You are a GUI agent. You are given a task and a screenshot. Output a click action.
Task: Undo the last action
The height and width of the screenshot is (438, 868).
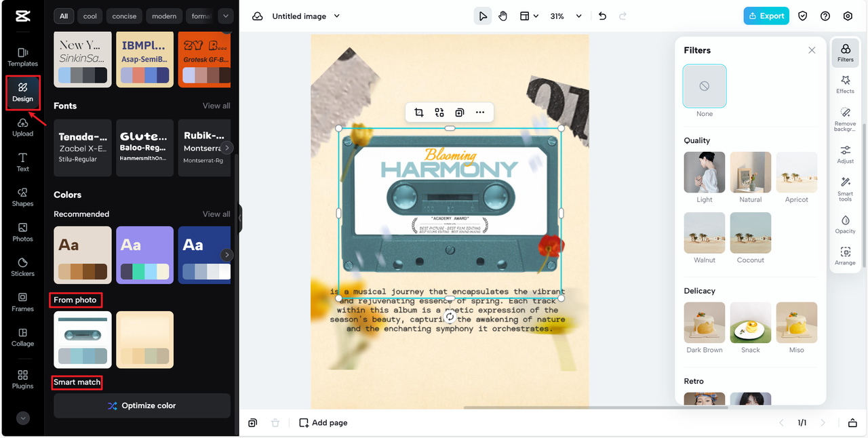coord(602,16)
